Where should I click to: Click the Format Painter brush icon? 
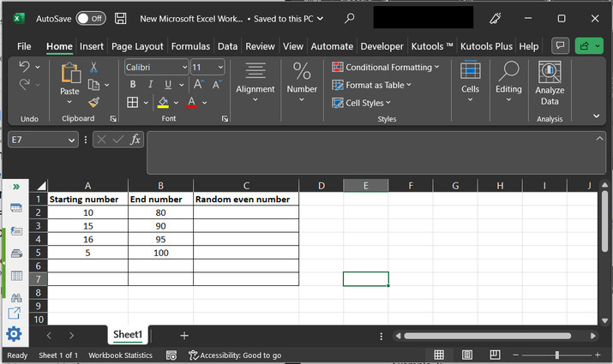coord(93,102)
